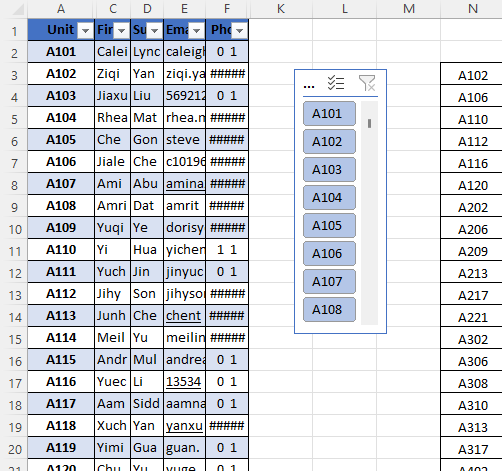This screenshot has height=471, width=502.
Task: Select row 10 header
Action: 14,229
